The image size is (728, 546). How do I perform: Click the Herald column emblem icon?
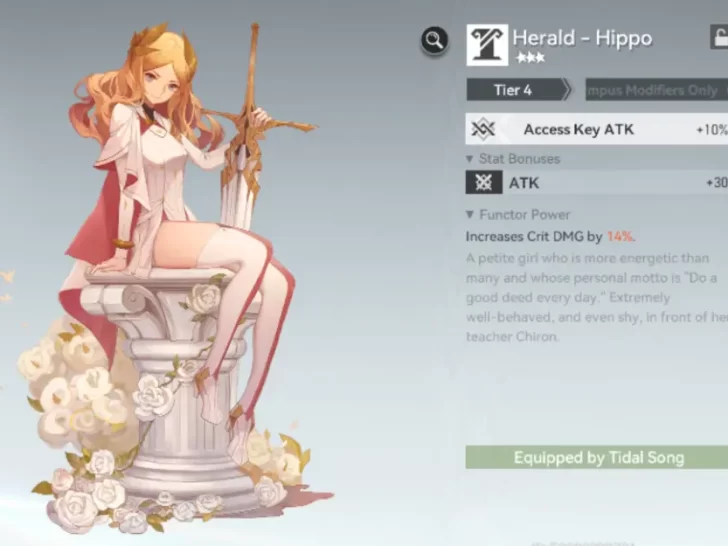pos(487,45)
